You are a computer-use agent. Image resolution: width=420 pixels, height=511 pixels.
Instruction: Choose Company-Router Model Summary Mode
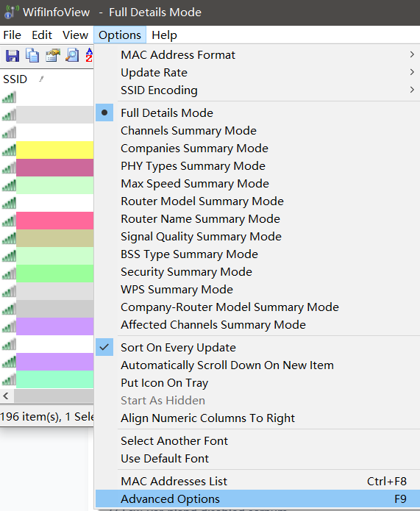tap(257, 307)
